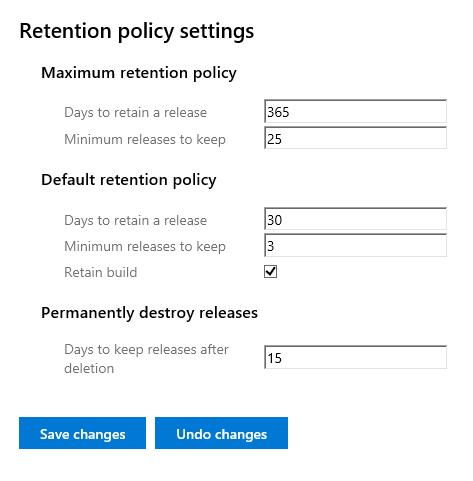Image resolution: width=473 pixels, height=481 pixels.
Task: Focus the days to keep after deletion field
Action: (355, 357)
